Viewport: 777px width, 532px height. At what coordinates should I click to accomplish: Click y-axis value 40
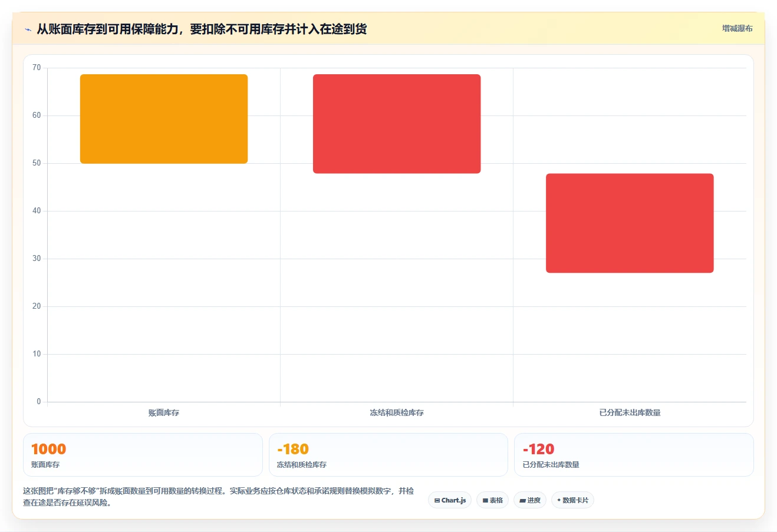click(37, 211)
